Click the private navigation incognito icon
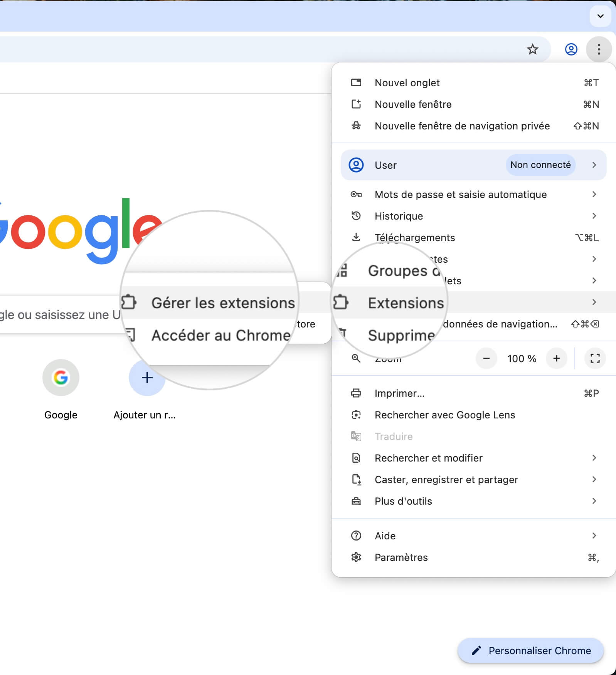The image size is (616, 675). coord(356,126)
